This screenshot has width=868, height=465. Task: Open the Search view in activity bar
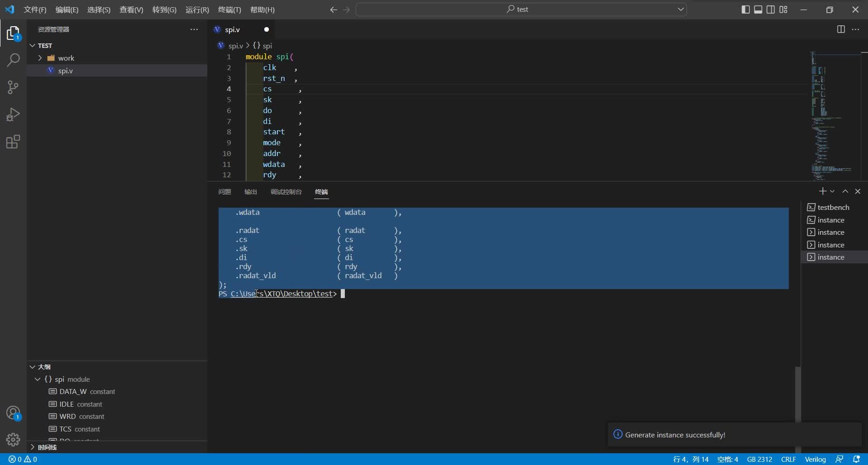coord(13,60)
